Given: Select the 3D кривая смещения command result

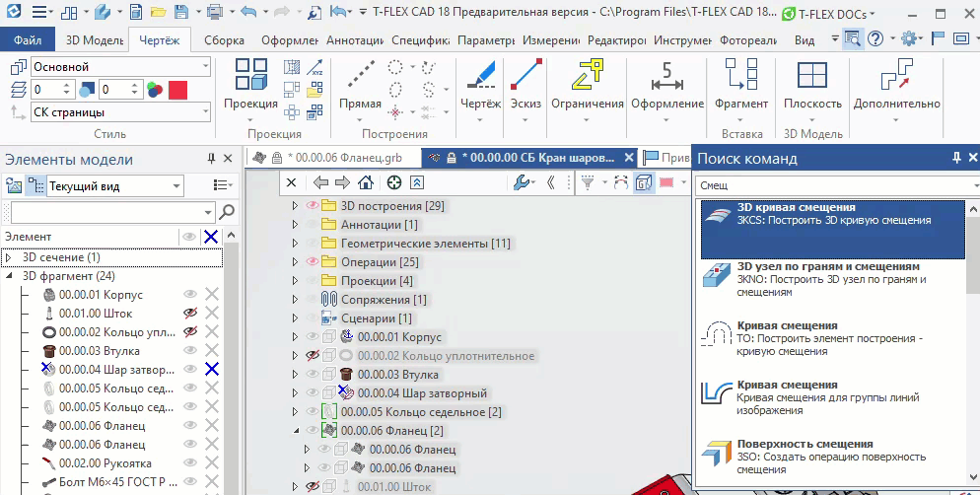Looking at the screenshot, I should click(833, 229).
